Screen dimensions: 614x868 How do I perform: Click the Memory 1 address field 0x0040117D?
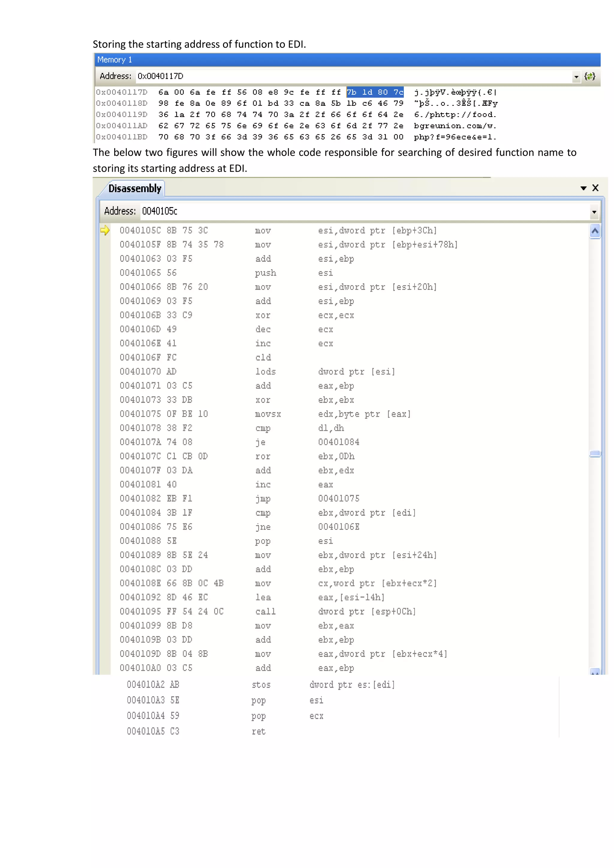pyautogui.click(x=353, y=76)
